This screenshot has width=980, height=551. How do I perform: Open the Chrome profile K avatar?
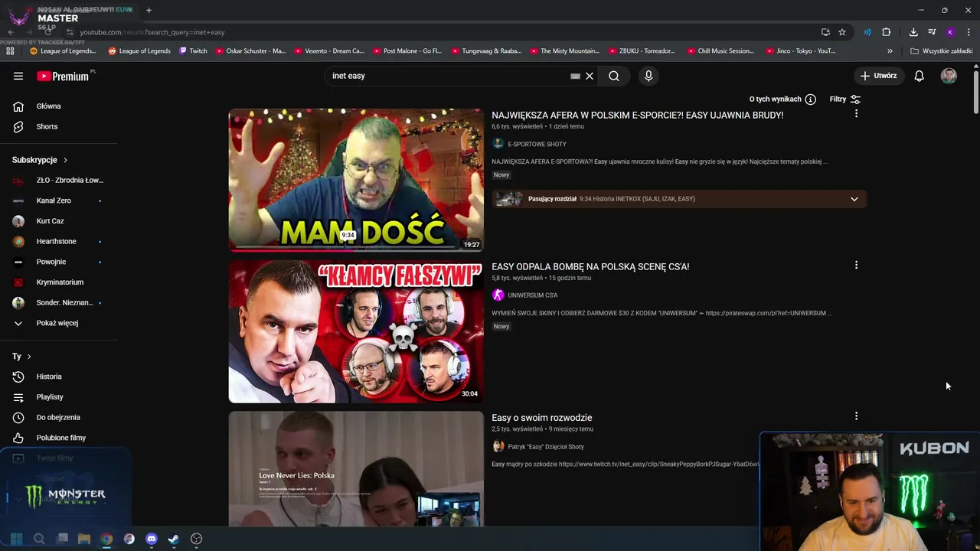[950, 32]
